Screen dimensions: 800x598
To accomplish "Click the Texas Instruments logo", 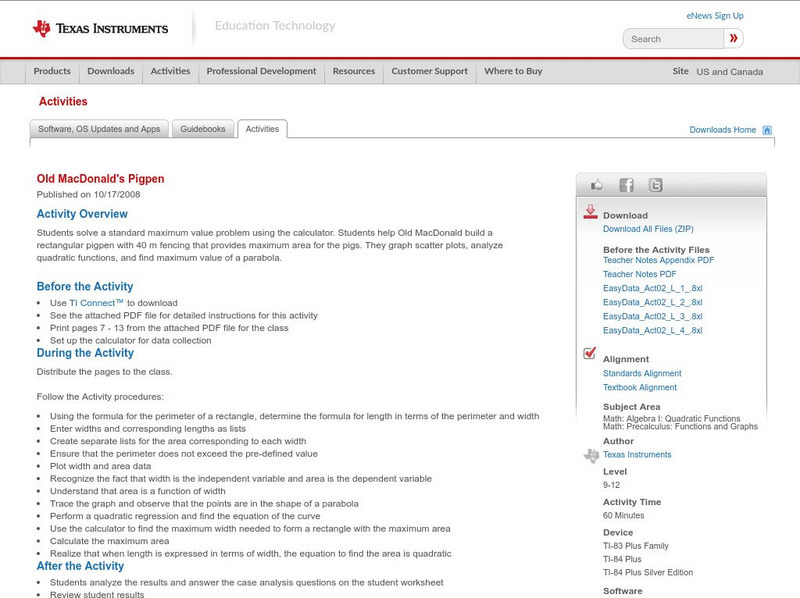I will pos(100,29).
